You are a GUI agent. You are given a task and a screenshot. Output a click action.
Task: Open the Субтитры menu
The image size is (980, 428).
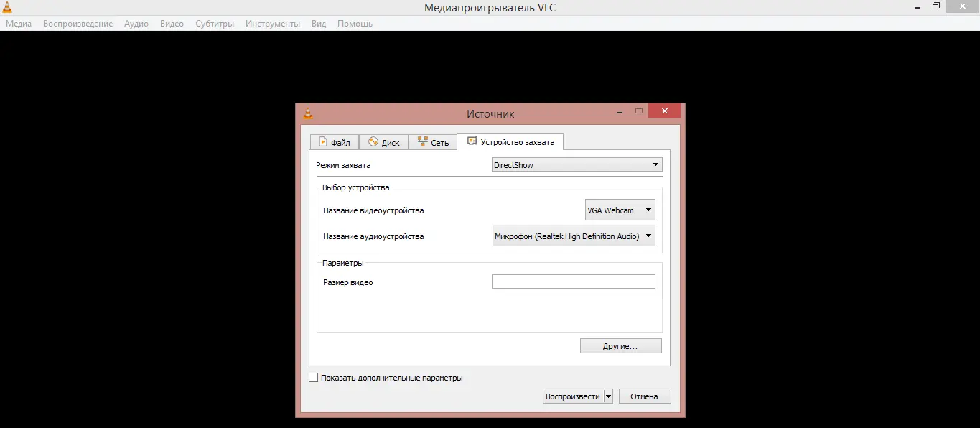(x=215, y=24)
